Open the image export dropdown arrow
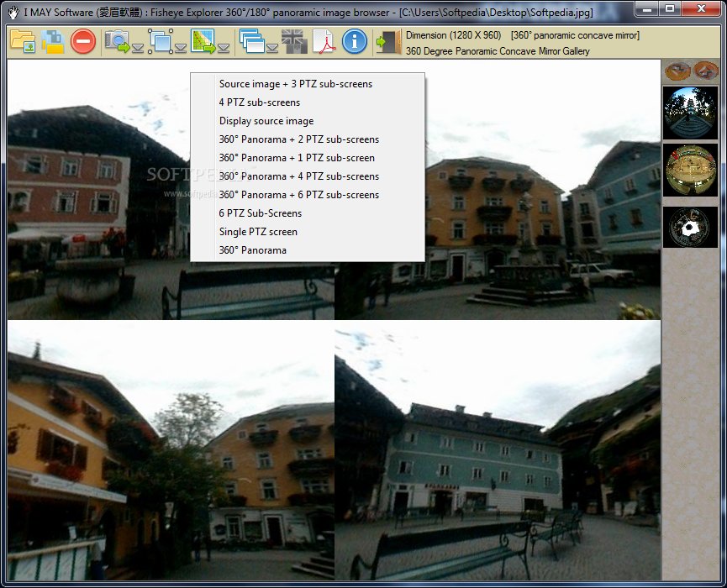The width and height of the screenshot is (727, 588). click(224, 48)
